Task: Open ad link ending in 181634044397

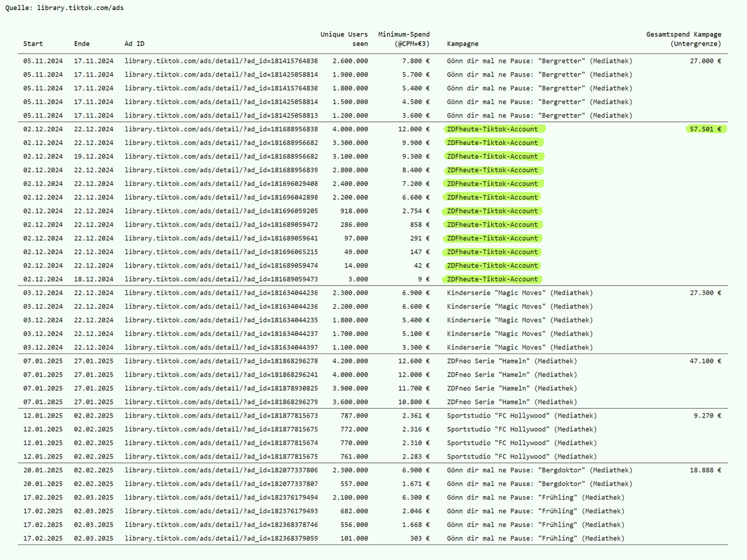Action: (221, 348)
